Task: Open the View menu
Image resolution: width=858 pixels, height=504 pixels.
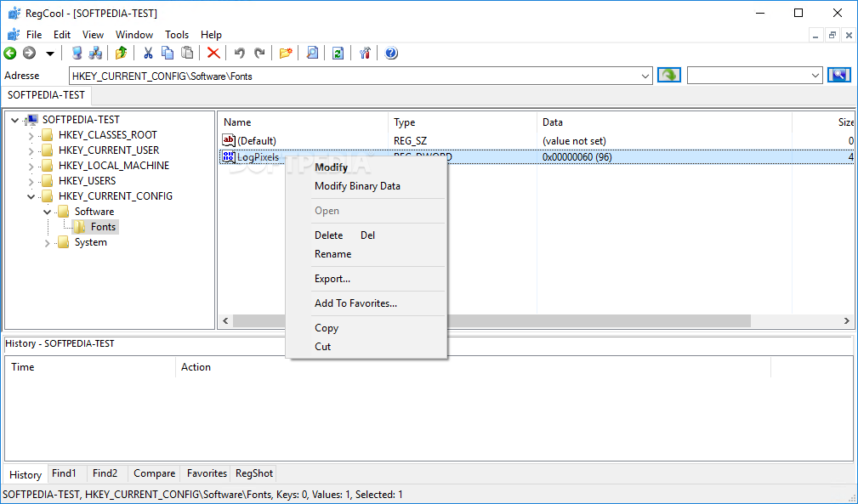Action: click(x=93, y=35)
